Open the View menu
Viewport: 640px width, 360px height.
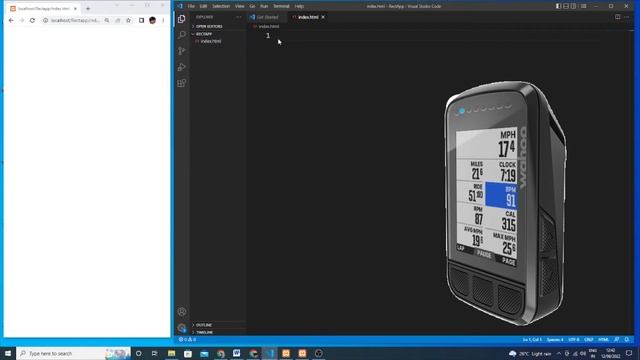click(x=240, y=6)
